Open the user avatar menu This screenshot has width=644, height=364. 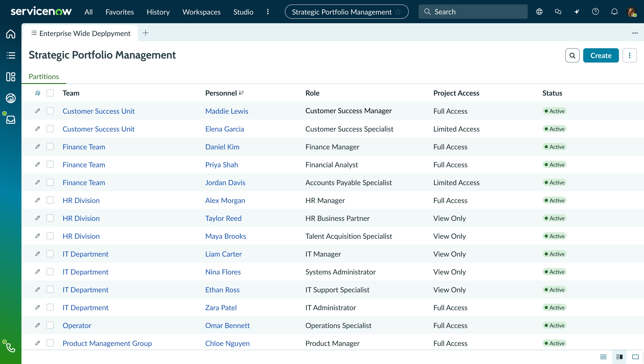click(632, 12)
